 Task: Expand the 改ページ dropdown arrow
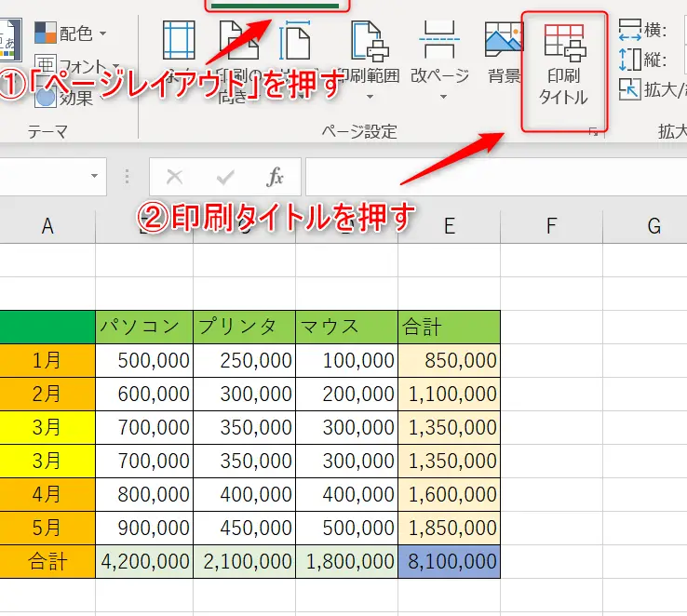(443, 97)
